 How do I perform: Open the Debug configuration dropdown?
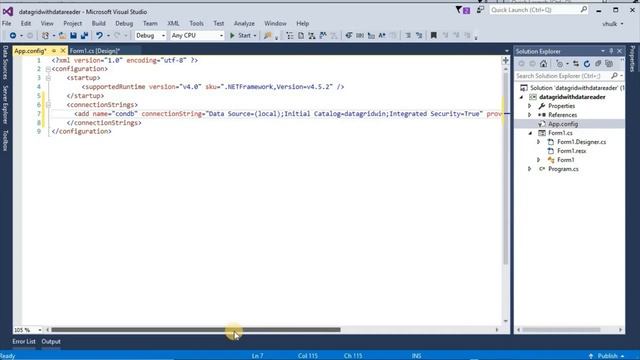click(150, 36)
